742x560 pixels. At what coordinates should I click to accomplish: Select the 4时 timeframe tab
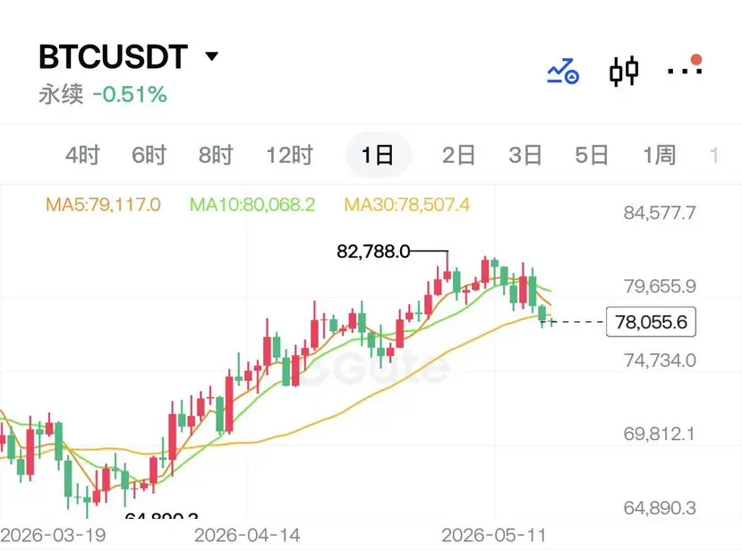[x=83, y=155]
